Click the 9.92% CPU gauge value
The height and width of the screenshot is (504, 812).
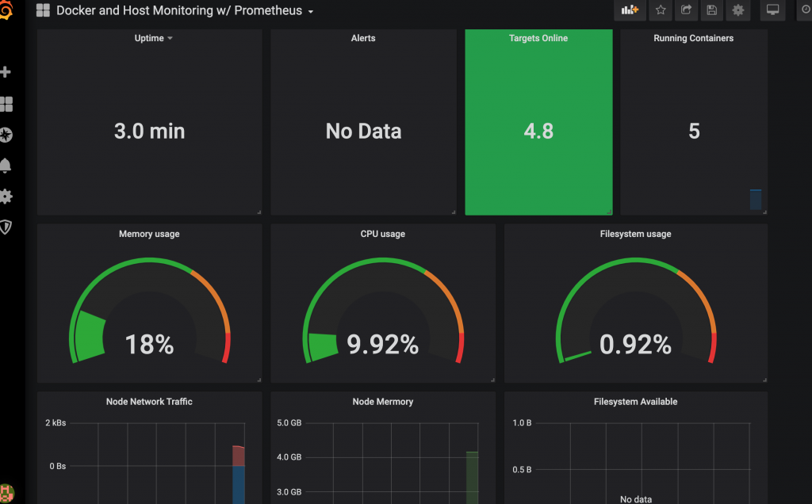point(383,344)
